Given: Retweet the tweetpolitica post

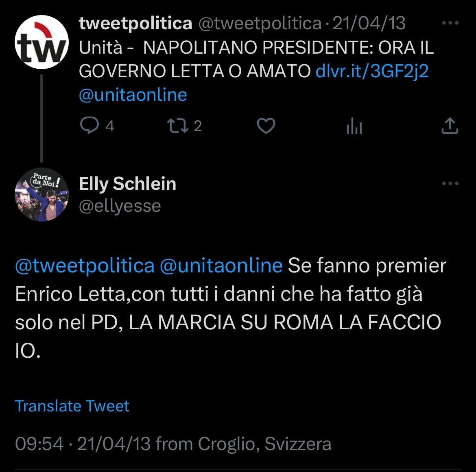Looking at the screenshot, I should (179, 126).
